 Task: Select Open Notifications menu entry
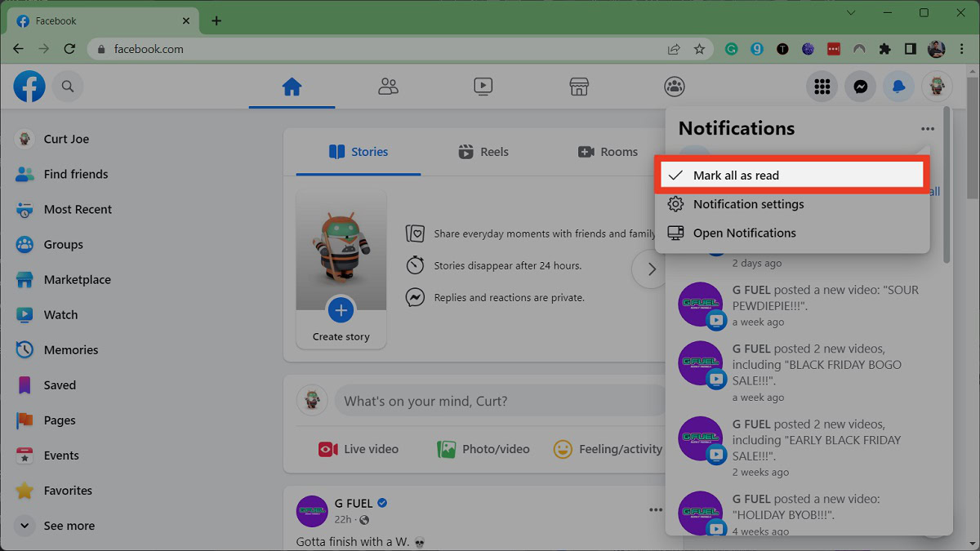744,233
